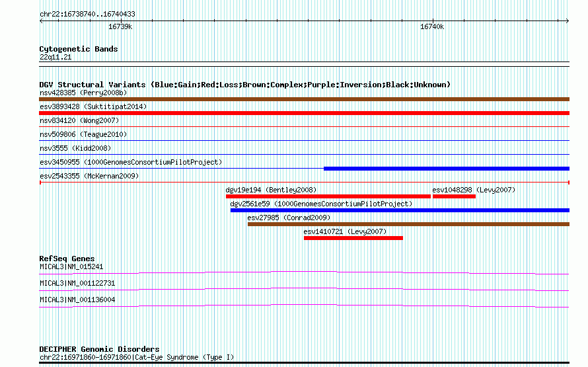Select the black Cat-Eye Syndrome region bar
The image size is (588, 367).
pyautogui.click(x=304, y=363)
